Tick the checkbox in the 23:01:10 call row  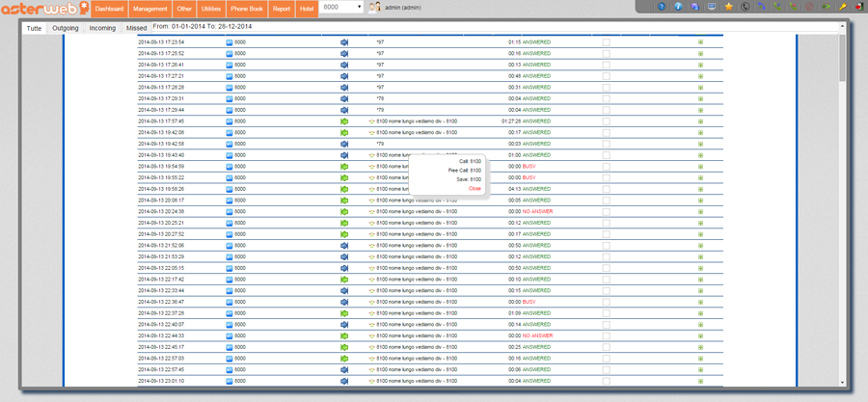[607, 381]
